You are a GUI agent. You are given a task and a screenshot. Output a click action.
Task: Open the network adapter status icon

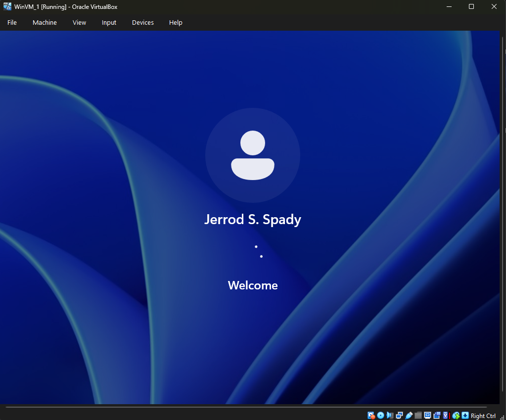[399, 416]
